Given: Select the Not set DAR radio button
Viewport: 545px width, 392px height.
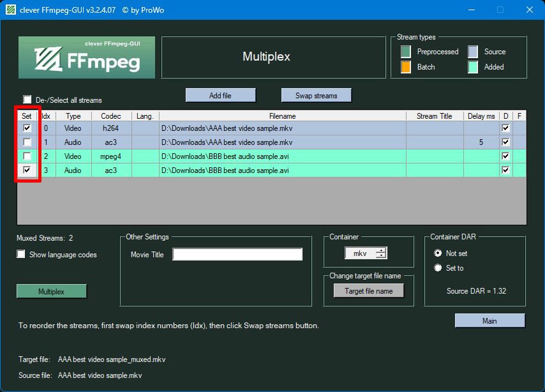Looking at the screenshot, I should click(x=438, y=253).
